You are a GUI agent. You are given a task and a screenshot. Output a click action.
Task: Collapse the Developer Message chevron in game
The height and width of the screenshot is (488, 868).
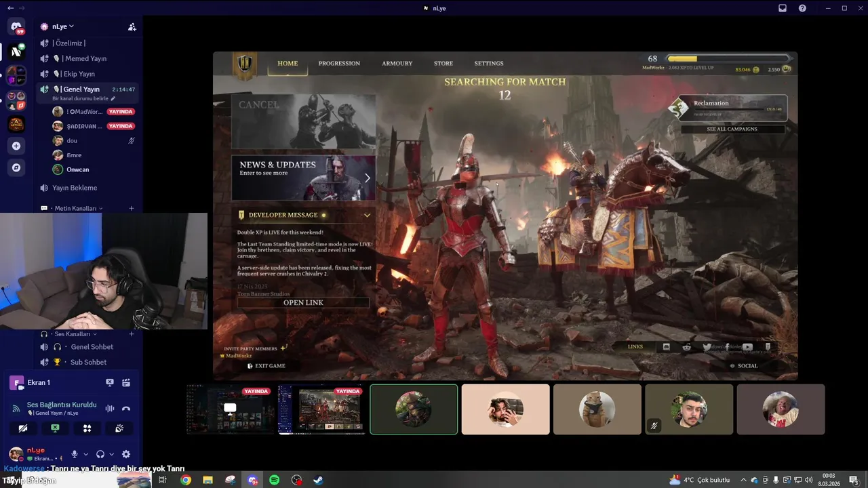[367, 215]
